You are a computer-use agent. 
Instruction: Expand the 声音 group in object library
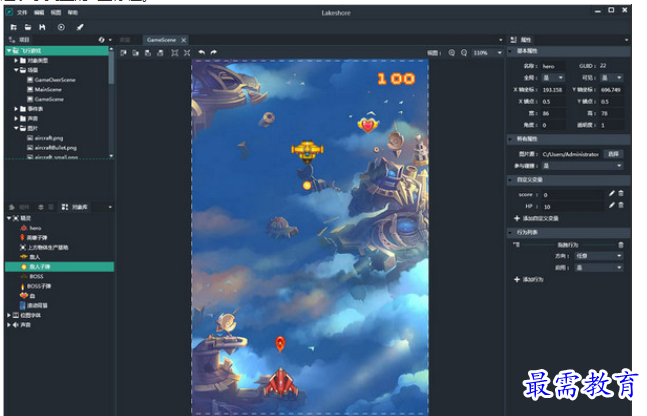tap(9, 325)
